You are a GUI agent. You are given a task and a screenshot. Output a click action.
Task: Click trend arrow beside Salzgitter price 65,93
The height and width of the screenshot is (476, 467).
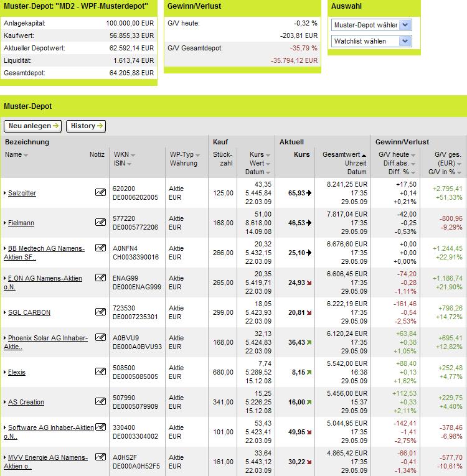point(309,193)
